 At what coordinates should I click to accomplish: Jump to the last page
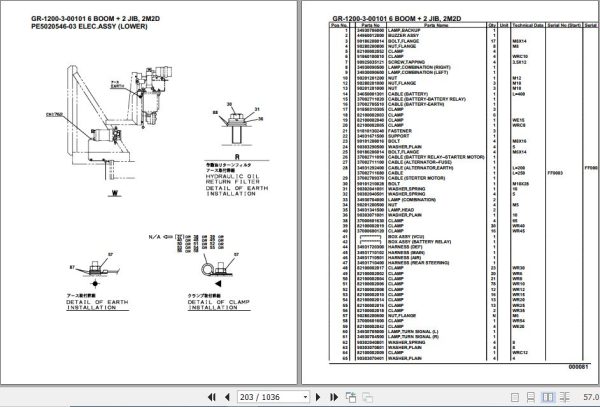334,397
